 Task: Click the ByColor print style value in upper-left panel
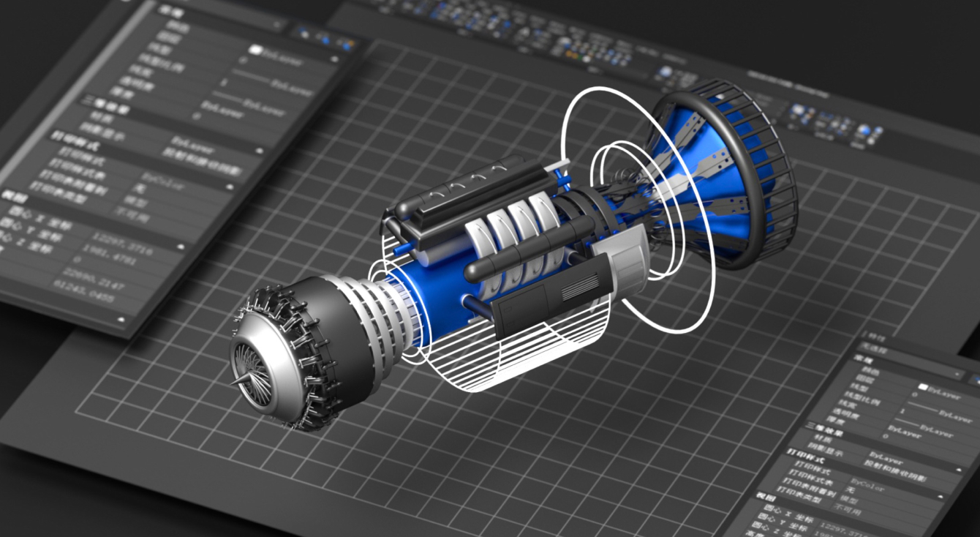pos(162,182)
